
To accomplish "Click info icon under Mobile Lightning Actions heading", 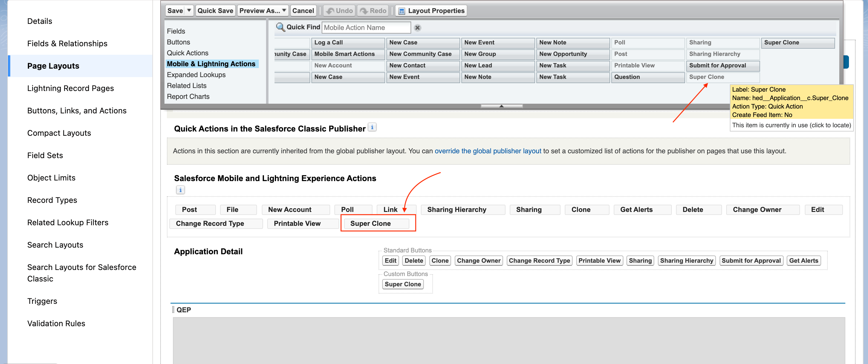I will point(180,190).
